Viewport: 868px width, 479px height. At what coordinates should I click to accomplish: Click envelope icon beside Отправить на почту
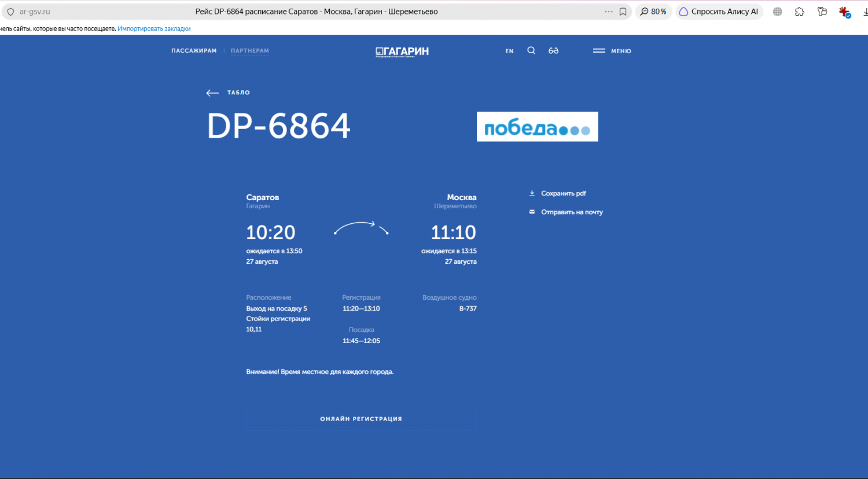coord(532,212)
